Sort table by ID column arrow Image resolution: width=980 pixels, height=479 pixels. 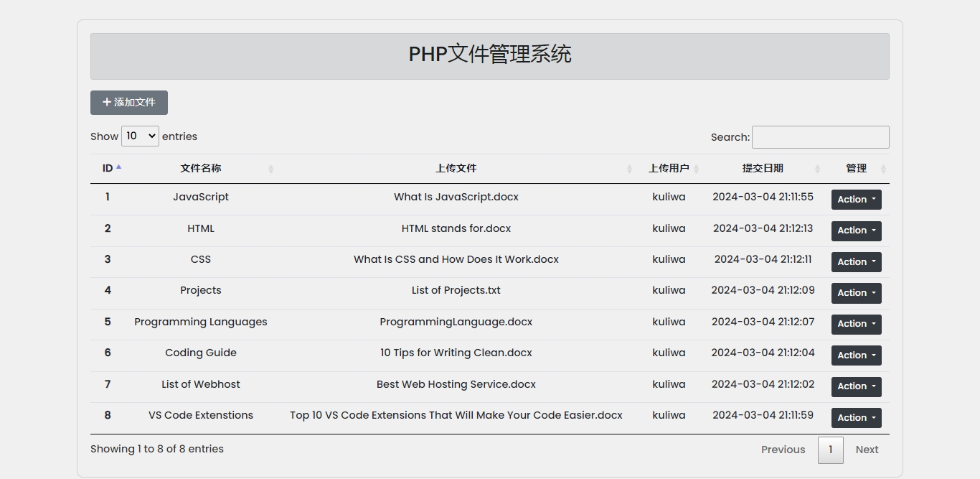point(118,167)
